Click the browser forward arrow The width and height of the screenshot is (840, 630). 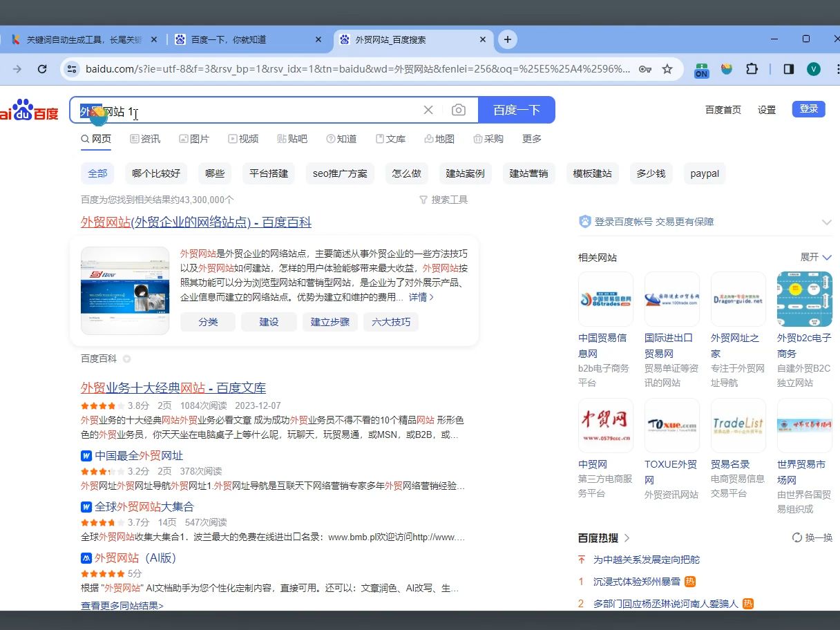point(17,69)
